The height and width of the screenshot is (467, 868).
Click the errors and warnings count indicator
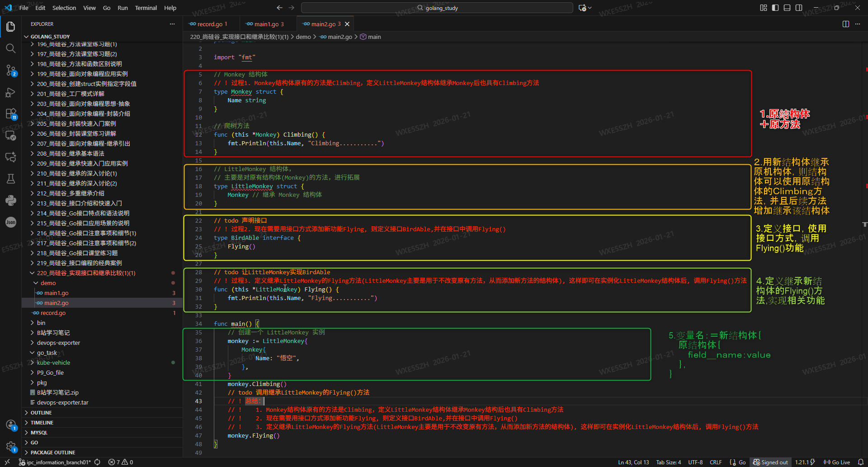coord(121,462)
